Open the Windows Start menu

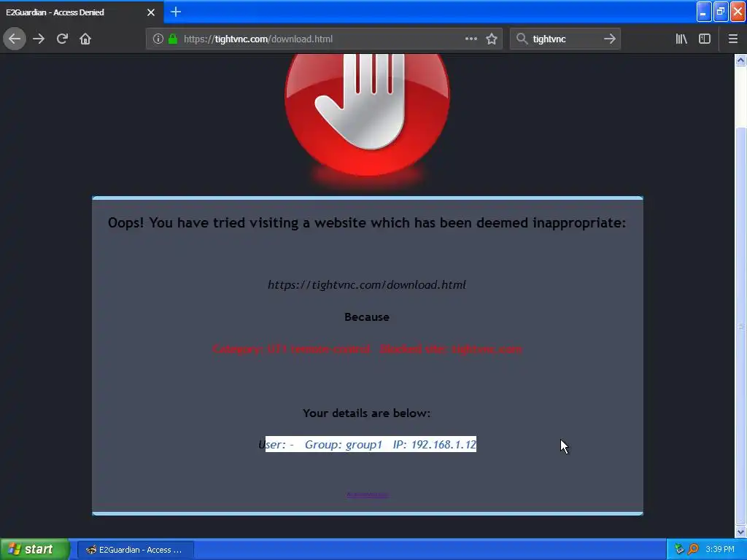(x=34, y=550)
